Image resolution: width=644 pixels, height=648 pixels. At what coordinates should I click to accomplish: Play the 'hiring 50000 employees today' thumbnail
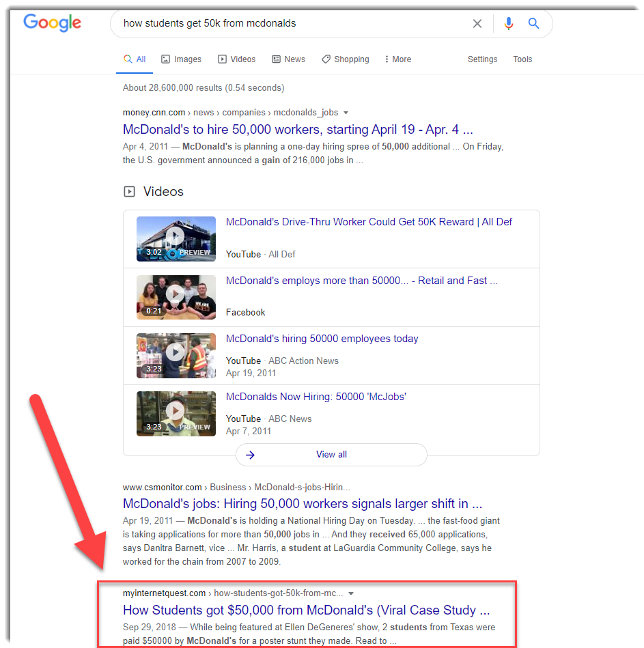tap(176, 355)
